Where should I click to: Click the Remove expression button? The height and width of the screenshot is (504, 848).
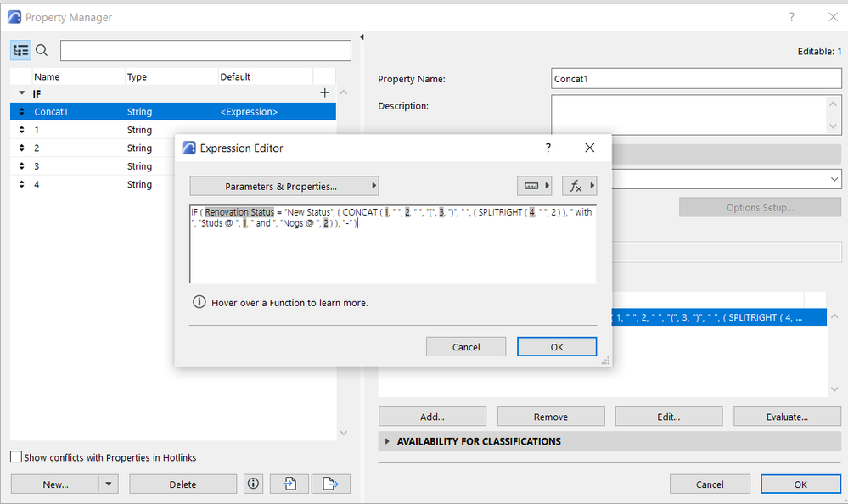551,417
